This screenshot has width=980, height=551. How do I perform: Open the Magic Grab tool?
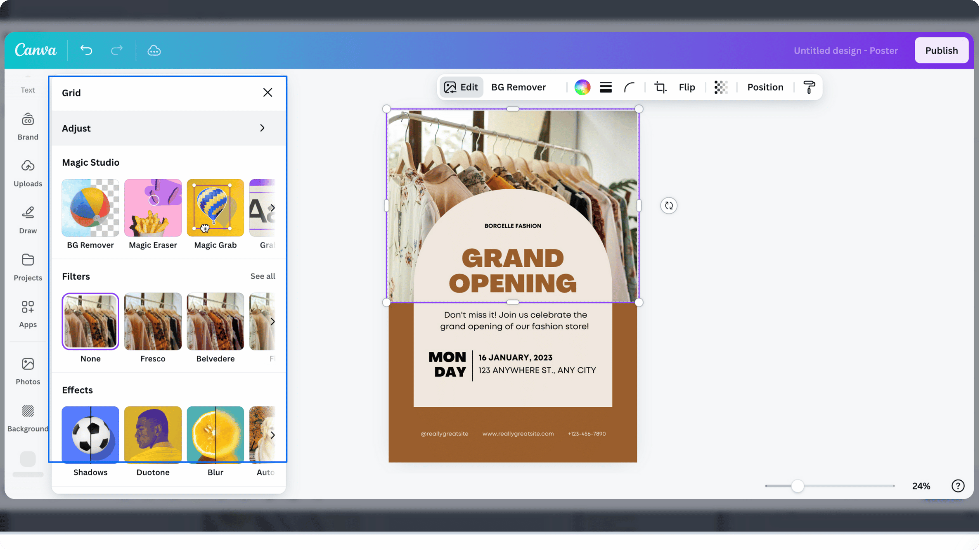tap(215, 208)
